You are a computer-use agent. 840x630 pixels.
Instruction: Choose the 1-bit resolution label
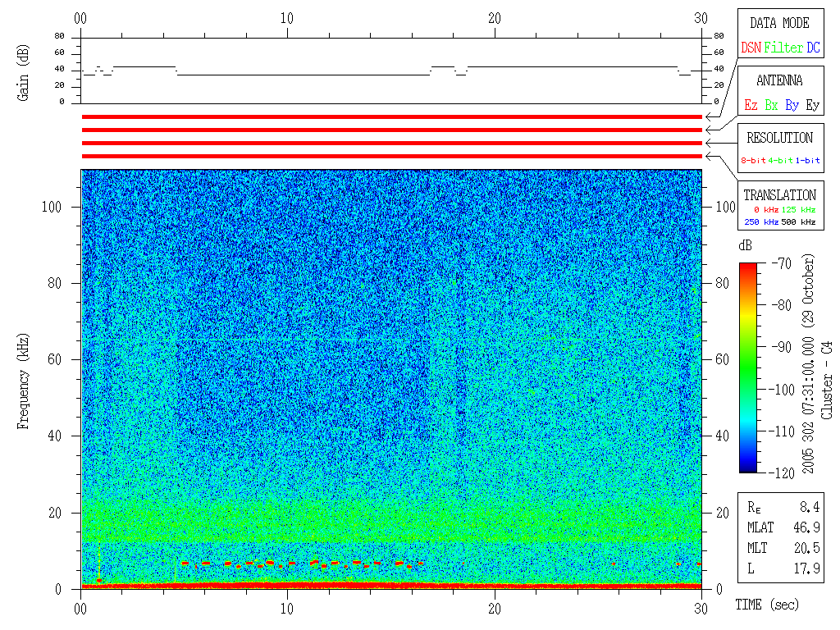(807, 160)
